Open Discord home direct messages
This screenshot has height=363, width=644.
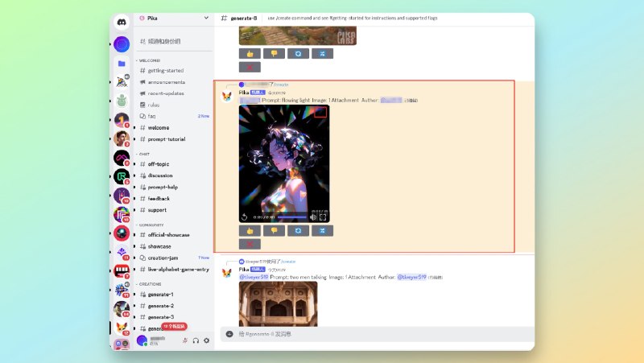pyautogui.click(x=122, y=23)
